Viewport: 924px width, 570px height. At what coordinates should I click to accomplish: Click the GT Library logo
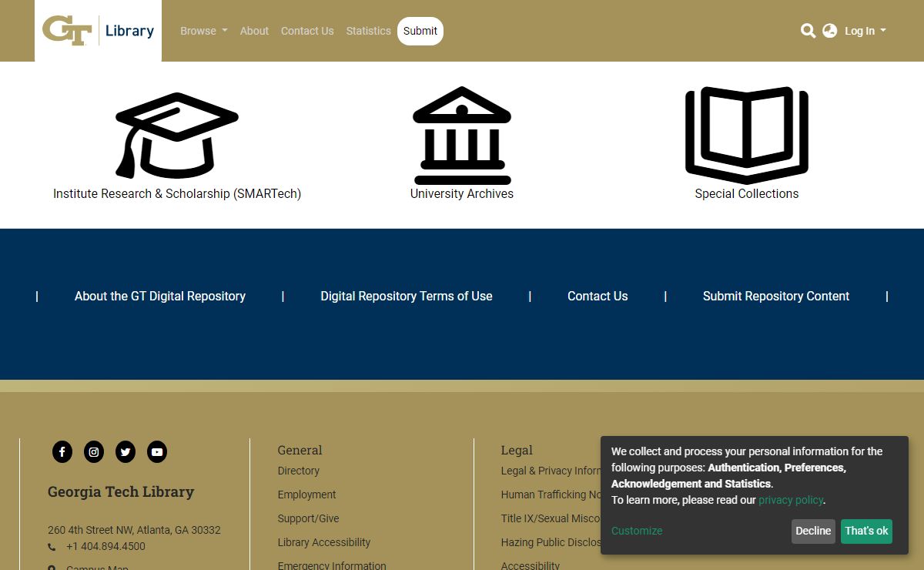point(98,31)
